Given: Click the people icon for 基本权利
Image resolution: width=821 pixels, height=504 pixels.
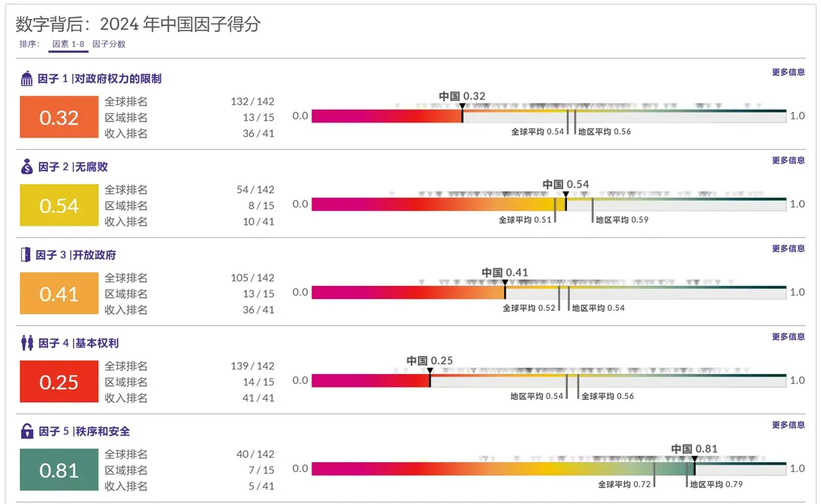Looking at the screenshot, I should coord(27,343).
